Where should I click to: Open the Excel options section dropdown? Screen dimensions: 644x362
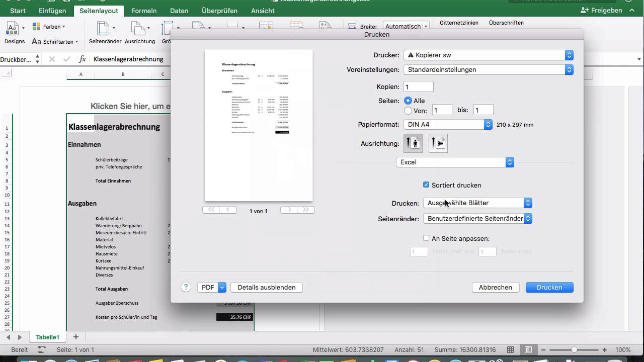[455, 162]
